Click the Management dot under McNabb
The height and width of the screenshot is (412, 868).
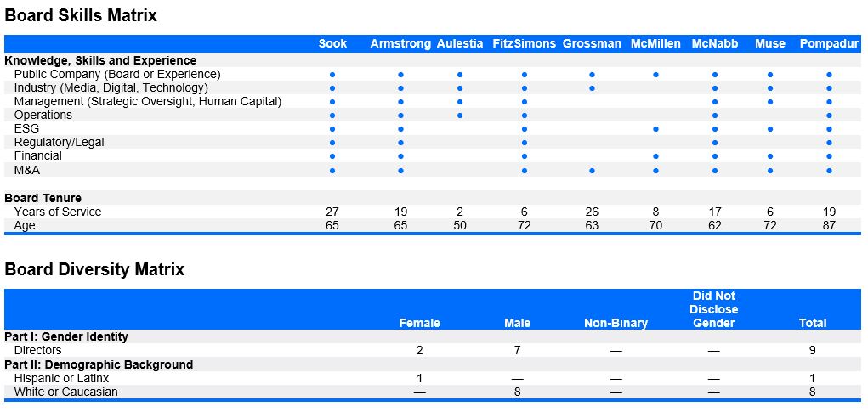(x=715, y=102)
